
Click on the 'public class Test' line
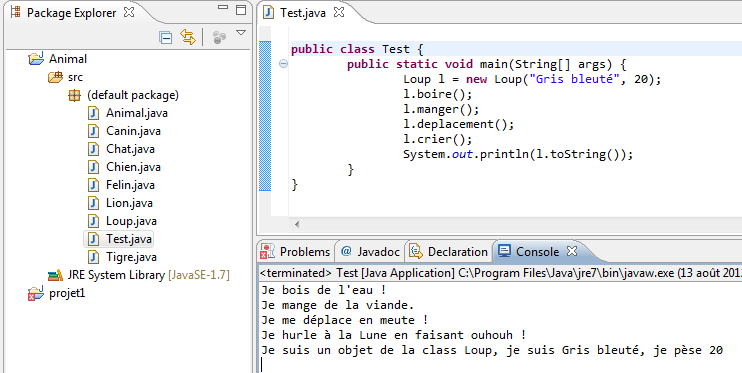[x=357, y=49]
